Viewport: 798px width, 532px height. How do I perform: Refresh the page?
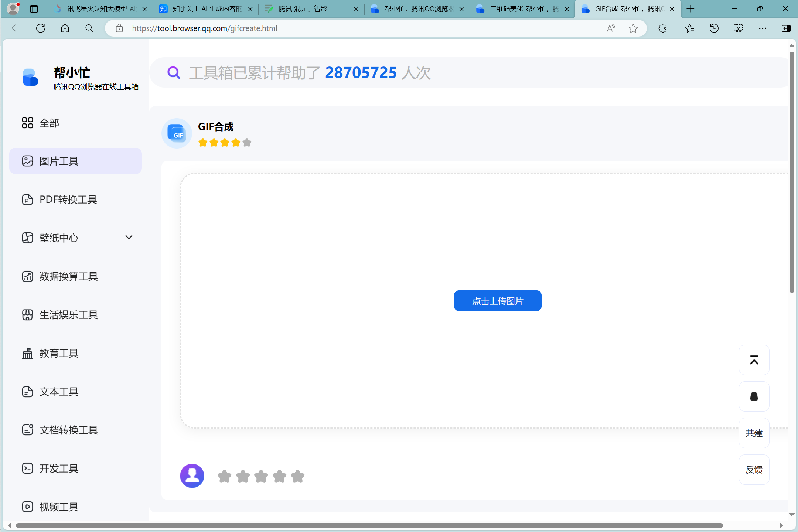tap(41, 28)
